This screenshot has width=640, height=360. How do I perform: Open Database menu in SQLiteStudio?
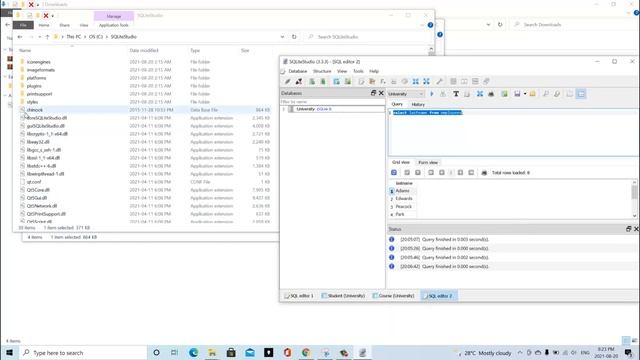[298, 71]
